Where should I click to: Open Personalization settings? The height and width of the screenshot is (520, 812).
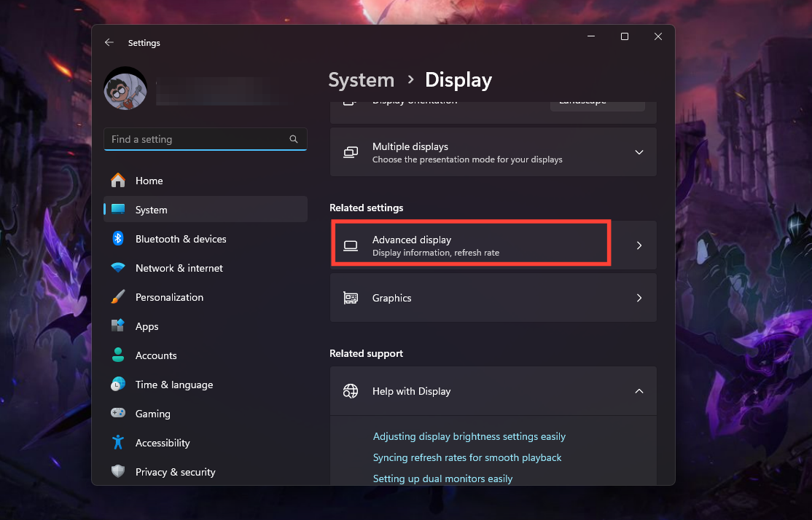205,297
